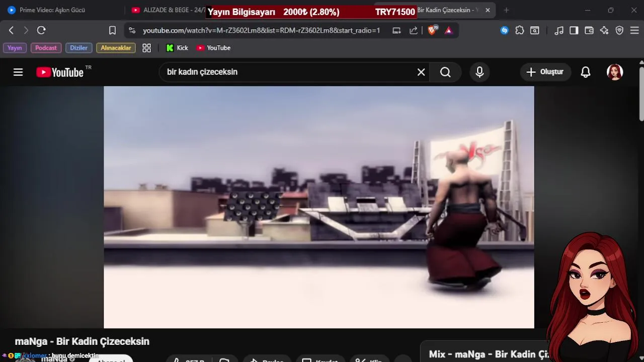
Task: Open the Alınacaklar bookmark folder
Action: pos(116,48)
